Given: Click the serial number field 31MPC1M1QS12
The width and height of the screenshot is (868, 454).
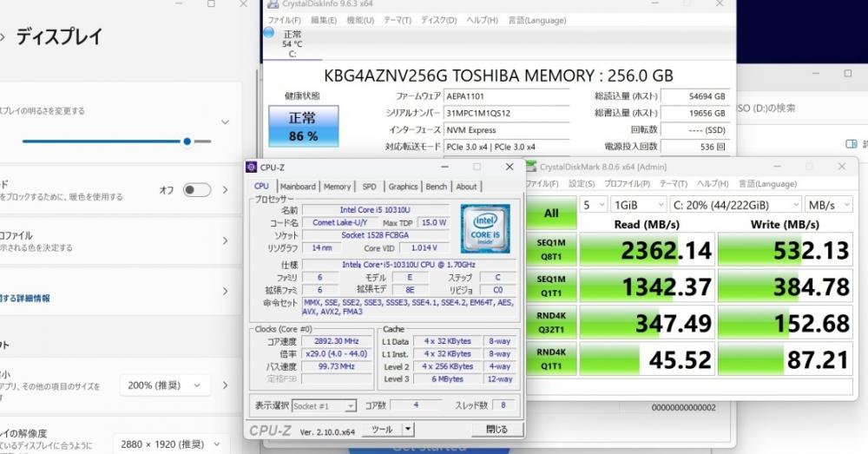Looking at the screenshot, I should tap(507, 113).
